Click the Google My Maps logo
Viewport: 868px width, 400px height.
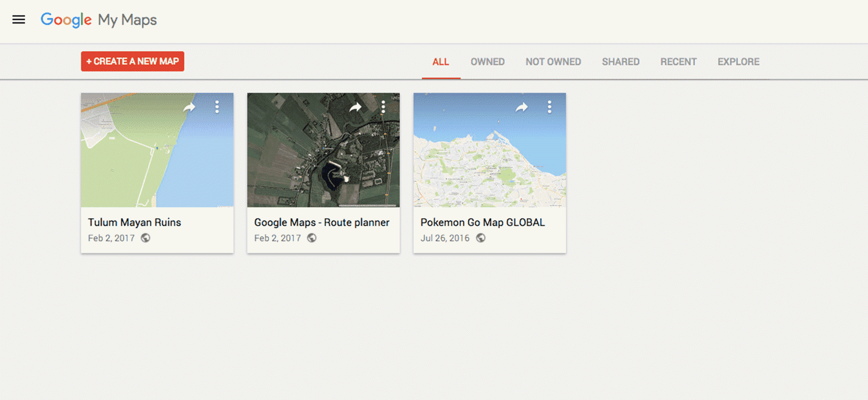98,20
